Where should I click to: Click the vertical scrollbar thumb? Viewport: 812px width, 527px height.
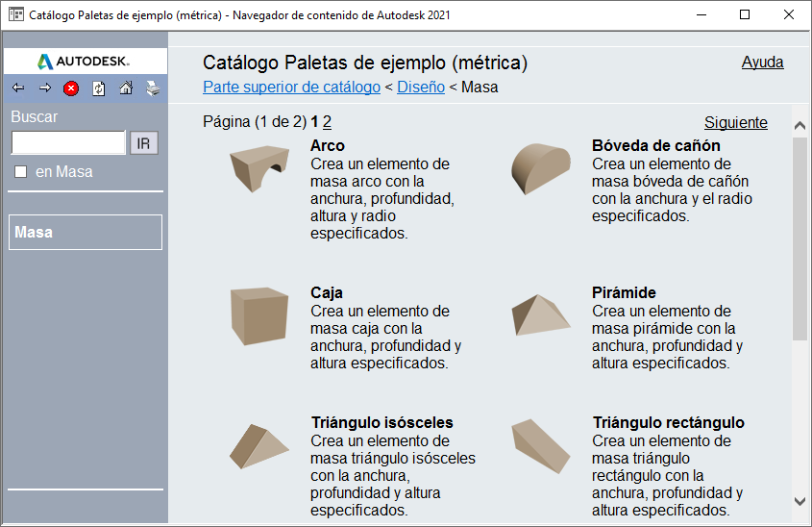click(800, 238)
